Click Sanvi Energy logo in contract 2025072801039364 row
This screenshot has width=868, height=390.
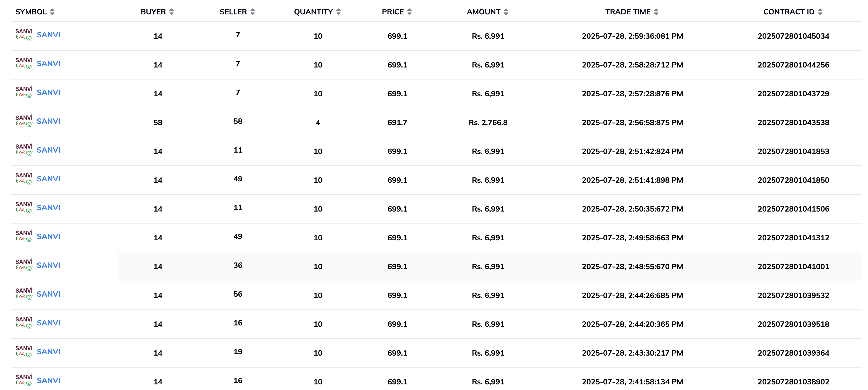tap(24, 352)
